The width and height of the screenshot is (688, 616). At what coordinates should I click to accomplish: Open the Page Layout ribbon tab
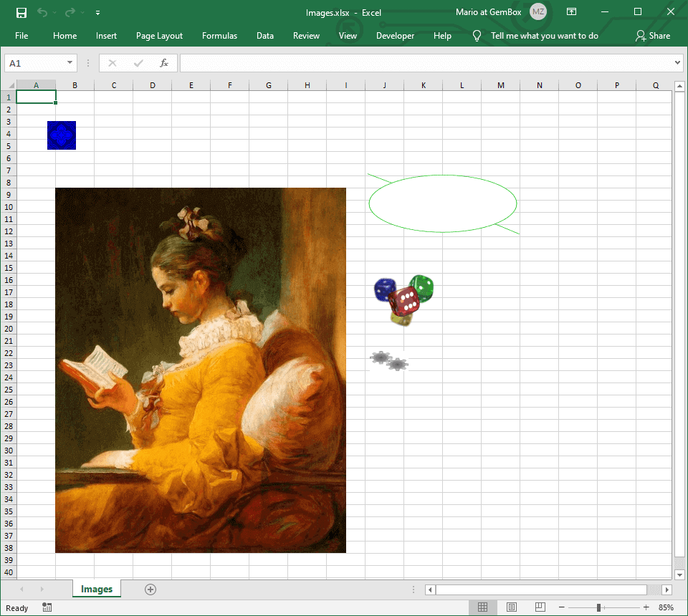pos(159,36)
